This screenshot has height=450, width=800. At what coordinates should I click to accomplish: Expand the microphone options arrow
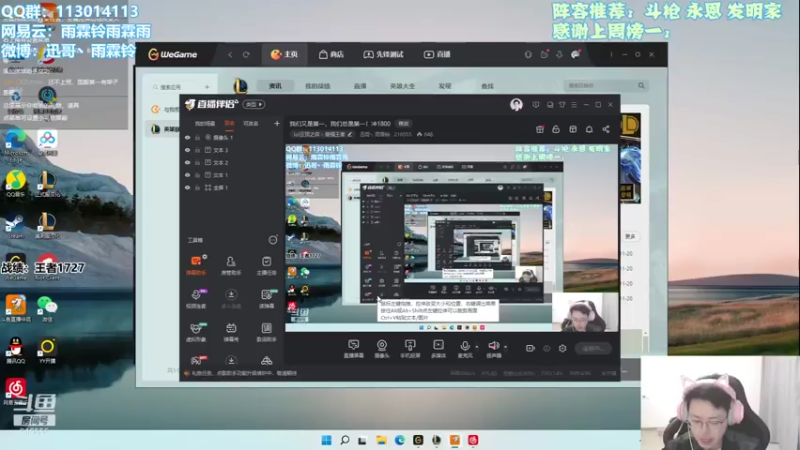tap(477, 347)
